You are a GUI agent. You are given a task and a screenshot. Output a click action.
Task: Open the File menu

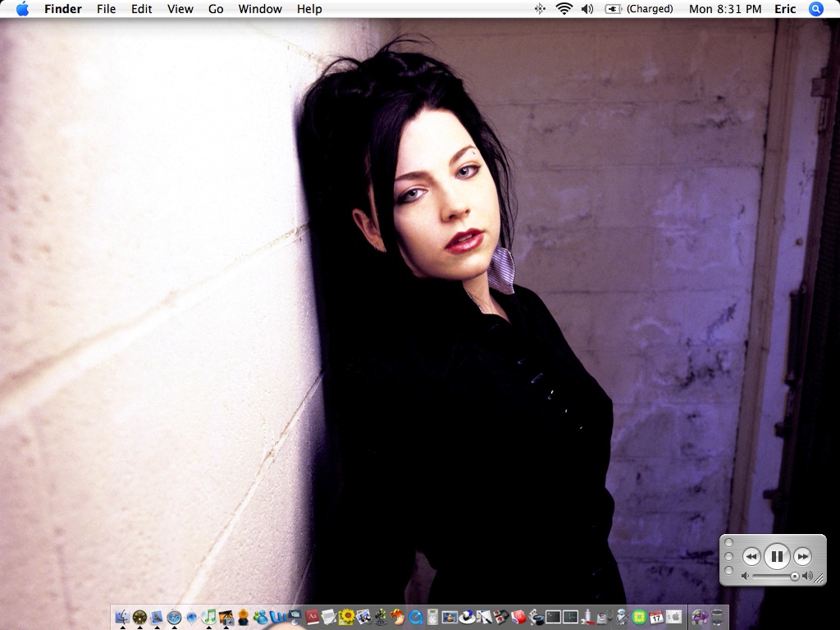pos(106,8)
